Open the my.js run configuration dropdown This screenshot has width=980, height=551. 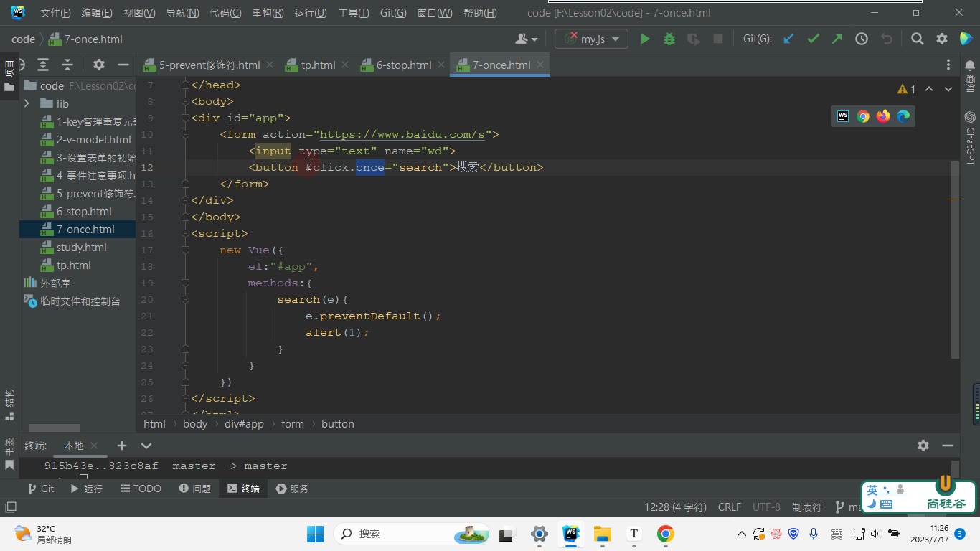coord(592,39)
